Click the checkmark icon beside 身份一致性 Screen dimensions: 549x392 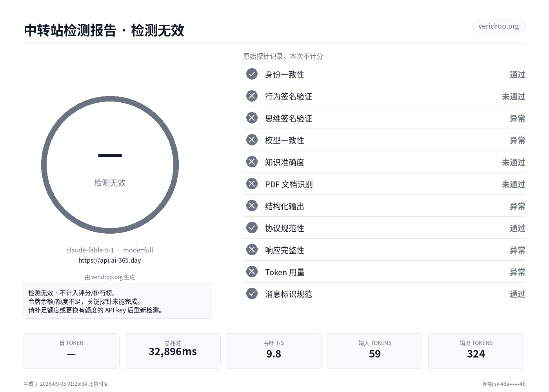(252, 74)
